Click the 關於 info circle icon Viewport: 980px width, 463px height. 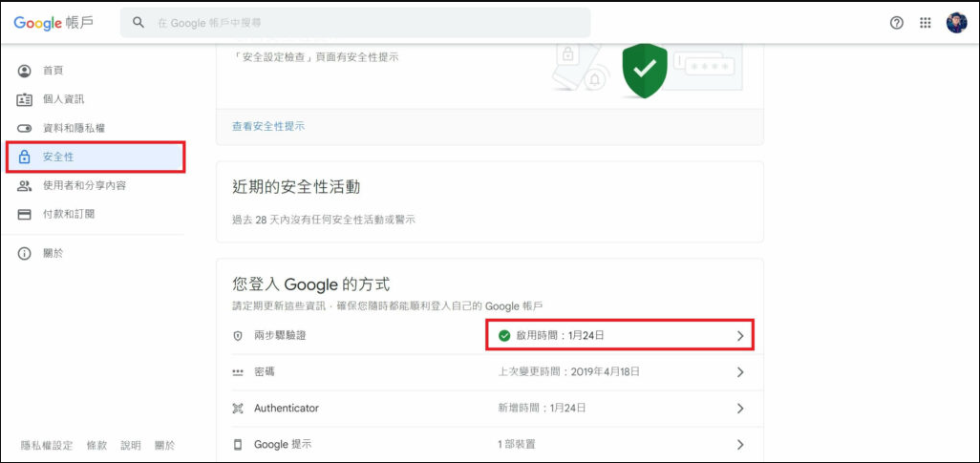[25, 254]
